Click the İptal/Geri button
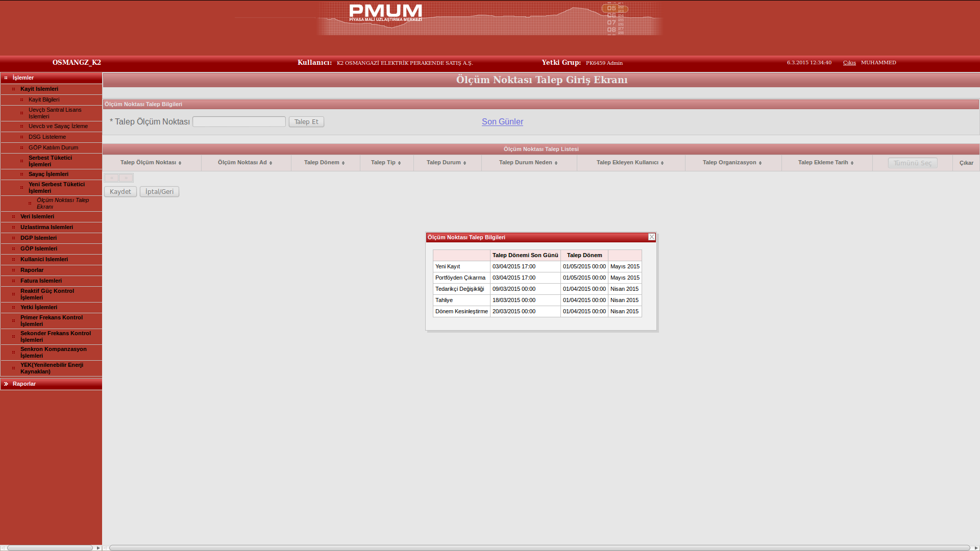The image size is (980, 551). pyautogui.click(x=159, y=192)
